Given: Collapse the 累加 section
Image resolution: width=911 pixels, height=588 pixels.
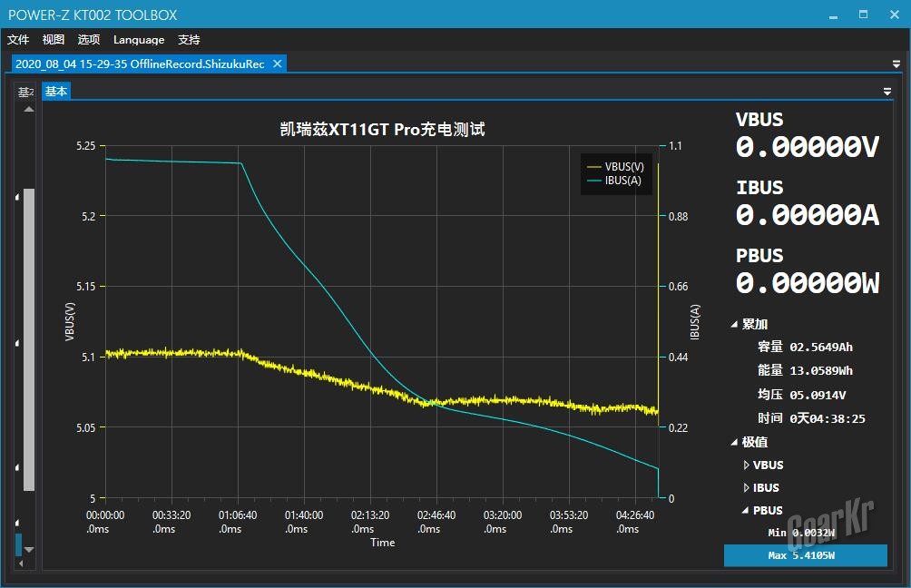Looking at the screenshot, I should point(734,325).
